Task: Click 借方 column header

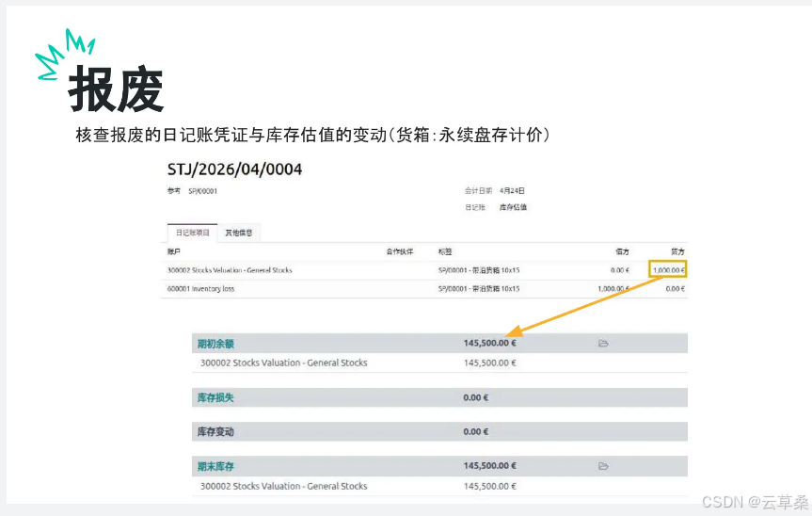Action: [622, 251]
